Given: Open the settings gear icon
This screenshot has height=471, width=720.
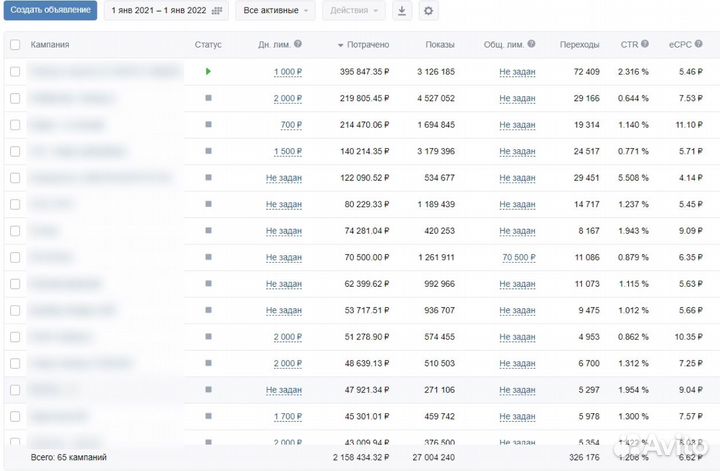Looking at the screenshot, I should coord(429,11).
